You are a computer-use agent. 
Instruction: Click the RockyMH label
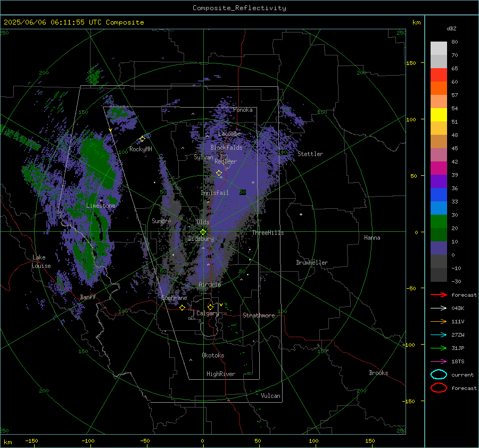141,149
